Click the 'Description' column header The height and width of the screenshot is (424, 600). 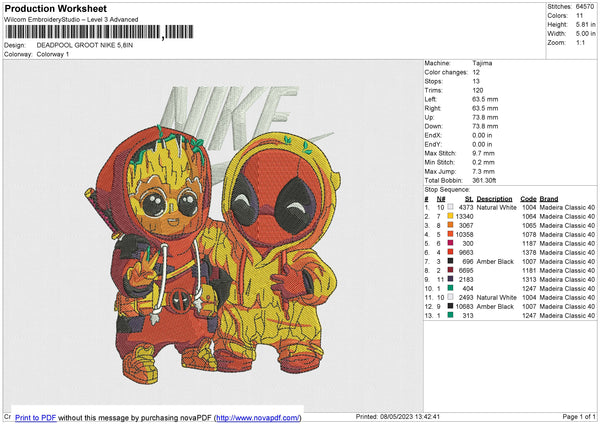pos(494,199)
